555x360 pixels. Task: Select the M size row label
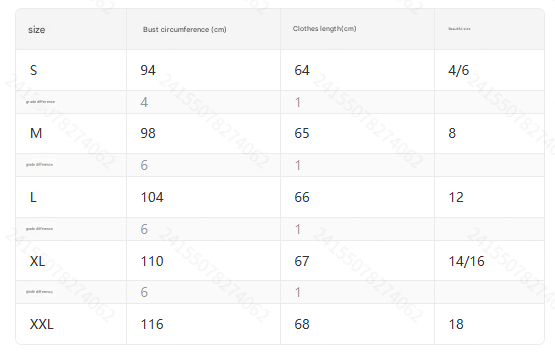36,133
